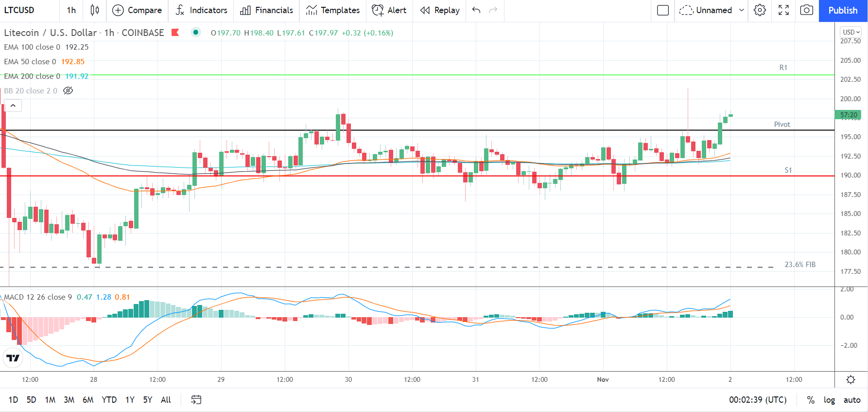
Task: Enter fullscreen mode
Action: tap(783, 10)
